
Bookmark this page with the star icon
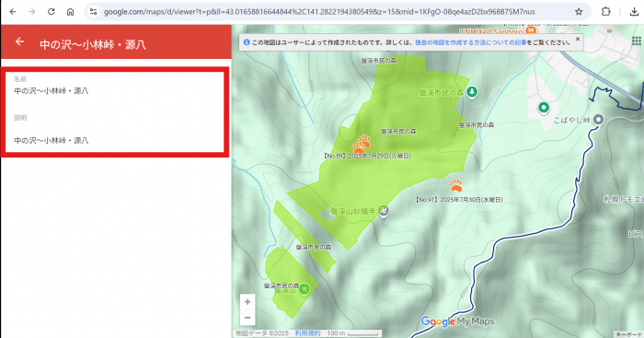tap(579, 12)
